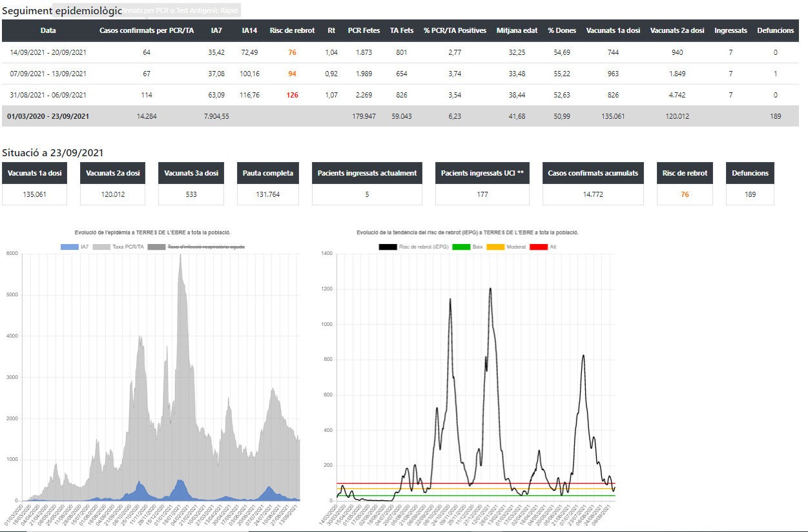
Task: Click the Situació a 23/09/2021 heading
Action: [53, 153]
